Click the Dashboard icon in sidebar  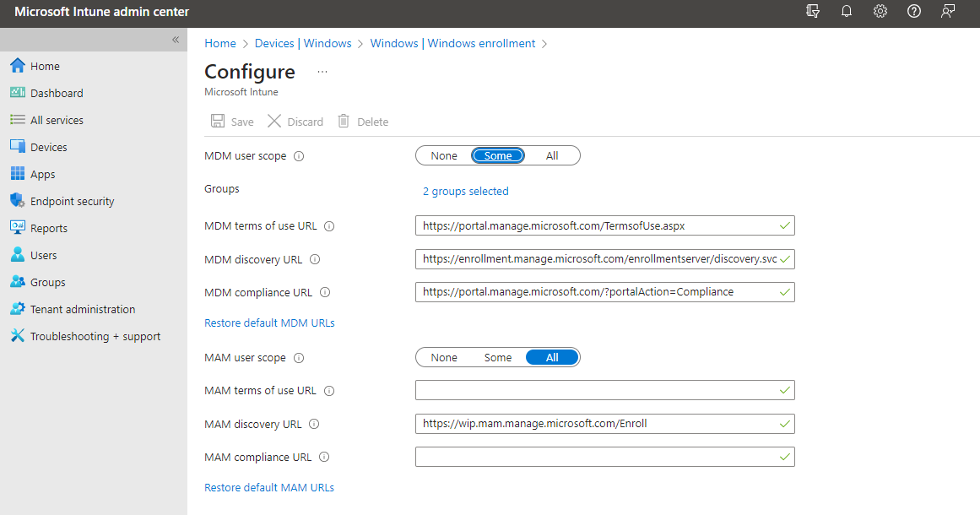[18, 93]
